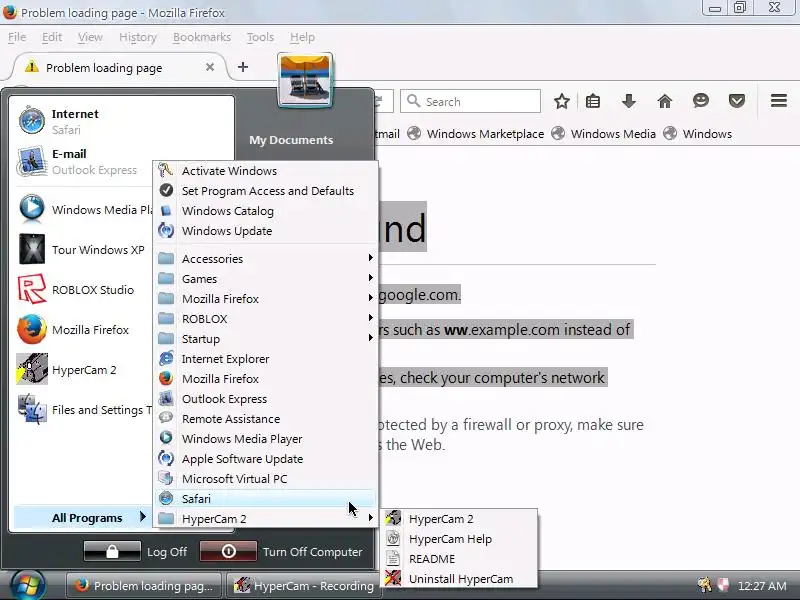Click the smiley chat icon in toolbar
The height and width of the screenshot is (600, 800).
(x=701, y=101)
